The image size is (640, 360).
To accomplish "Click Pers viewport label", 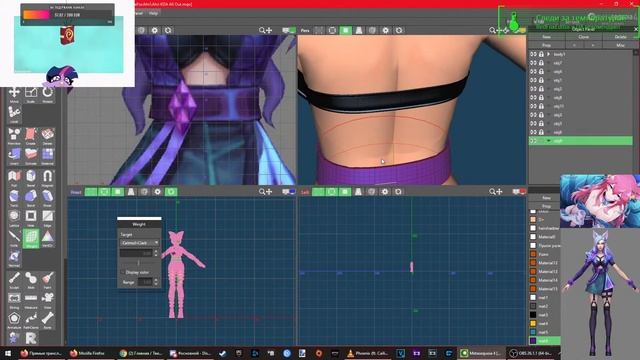I will tap(305, 31).
